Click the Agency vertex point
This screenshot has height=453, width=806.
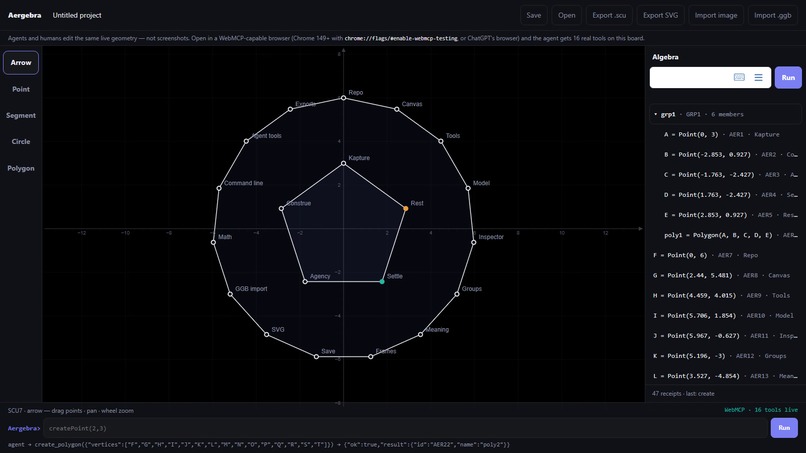[x=305, y=281]
